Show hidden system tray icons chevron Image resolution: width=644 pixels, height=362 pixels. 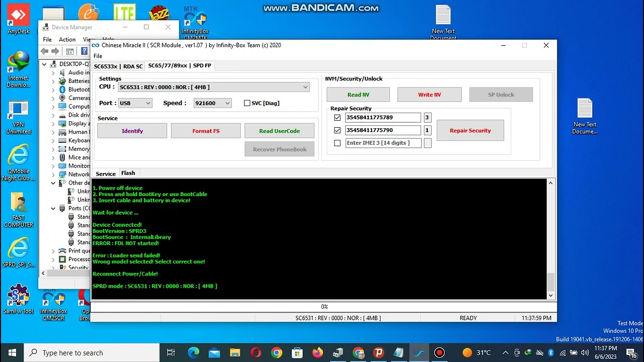click(505, 352)
